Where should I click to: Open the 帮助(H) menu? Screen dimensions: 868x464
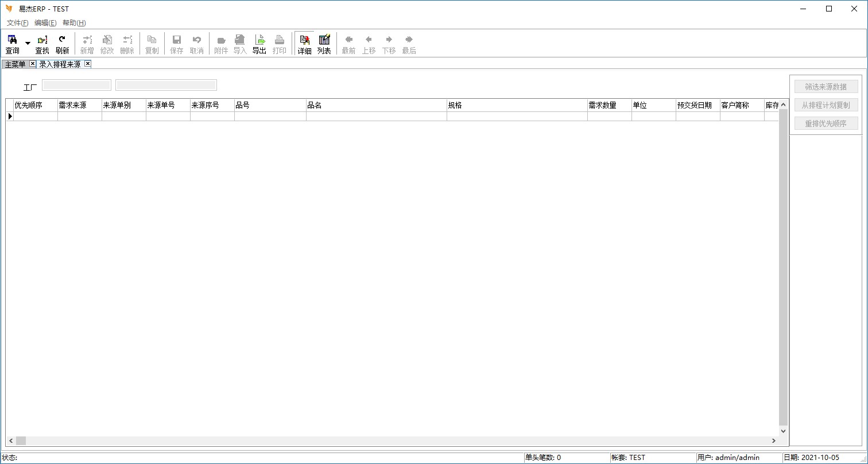74,23
